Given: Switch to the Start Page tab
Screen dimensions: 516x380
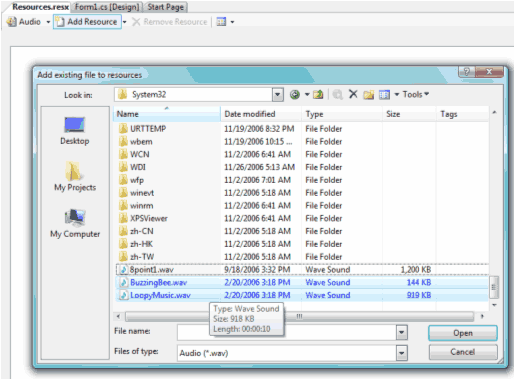Looking at the screenshot, I should 166,7.
